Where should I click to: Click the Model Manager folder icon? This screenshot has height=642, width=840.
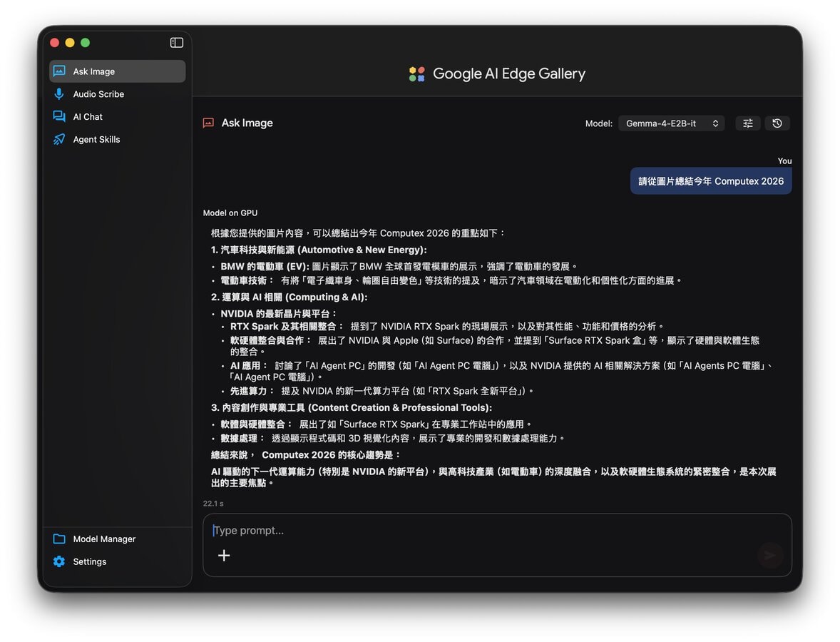(x=59, y=539)
